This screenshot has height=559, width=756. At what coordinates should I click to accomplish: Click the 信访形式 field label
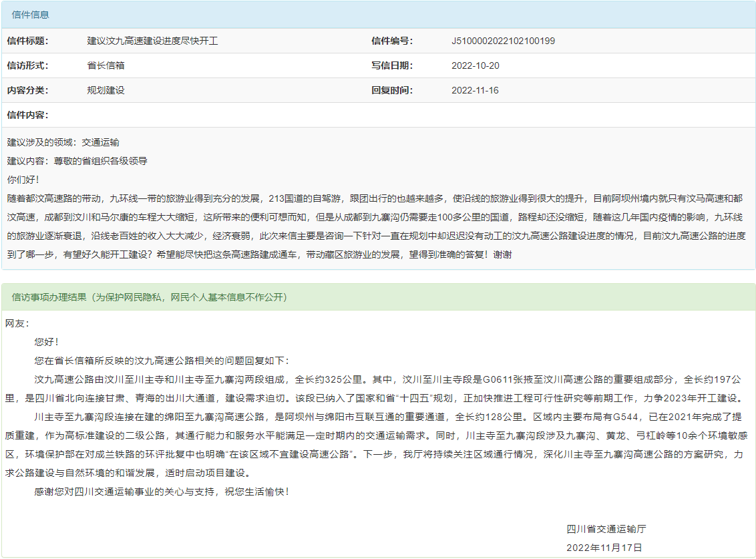27,65
